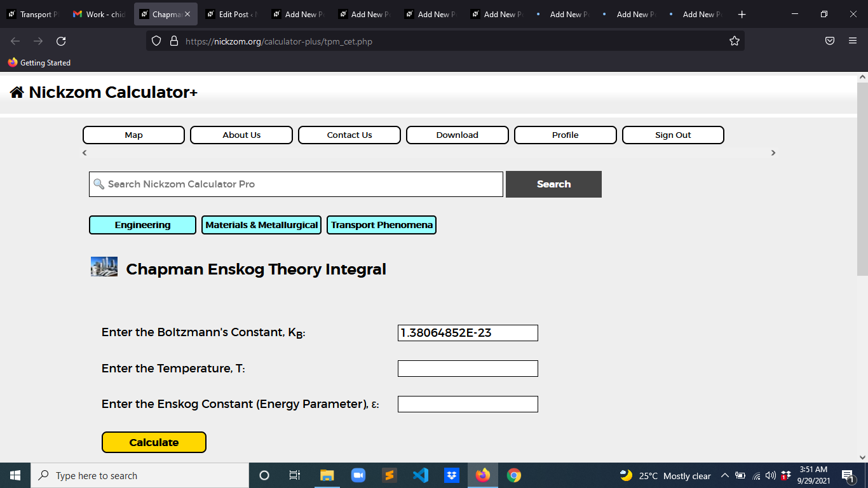Screen dimensions: 868x488
Task: Click the weather 25°C Mostly clear widget
Action: pyautogui.click(x=665, y=475)
